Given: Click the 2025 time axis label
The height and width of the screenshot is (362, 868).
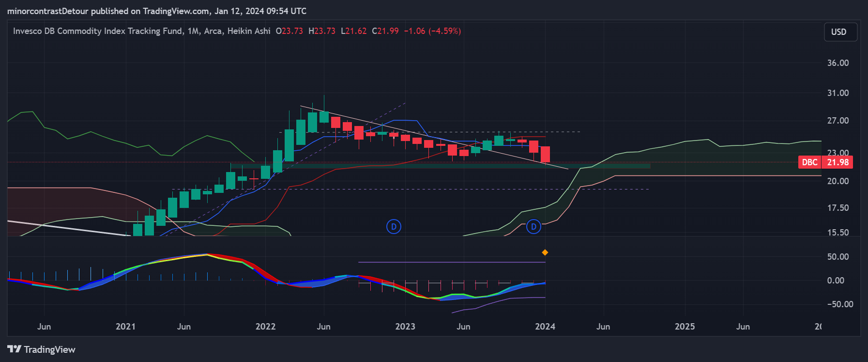Looking at the screenshot, I should [685, 327].
